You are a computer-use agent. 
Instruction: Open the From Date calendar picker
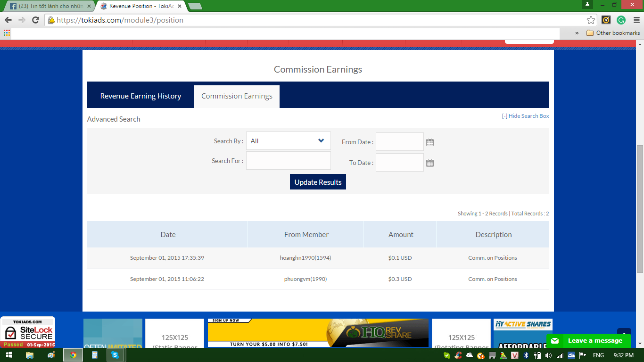(430, 142)
